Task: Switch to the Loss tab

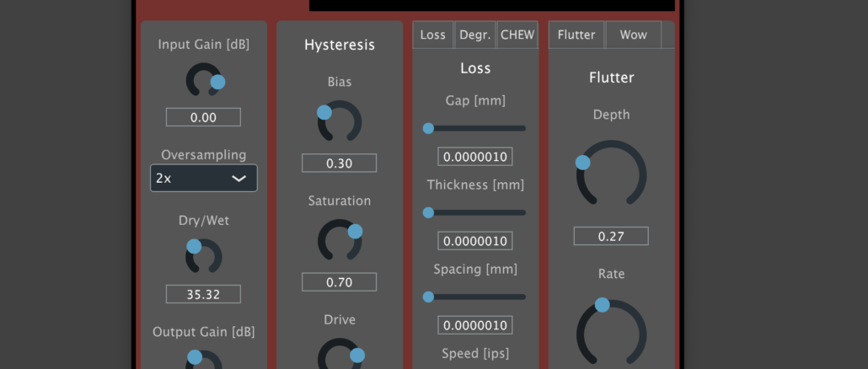Action: [x=433, y=35]
